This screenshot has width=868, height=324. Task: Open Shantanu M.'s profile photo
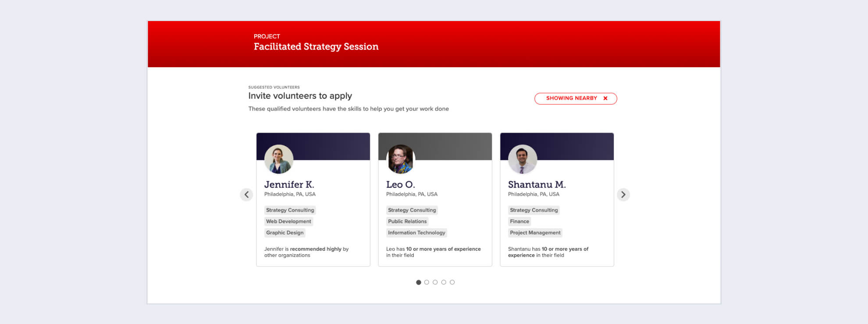[x=522, y=159]
